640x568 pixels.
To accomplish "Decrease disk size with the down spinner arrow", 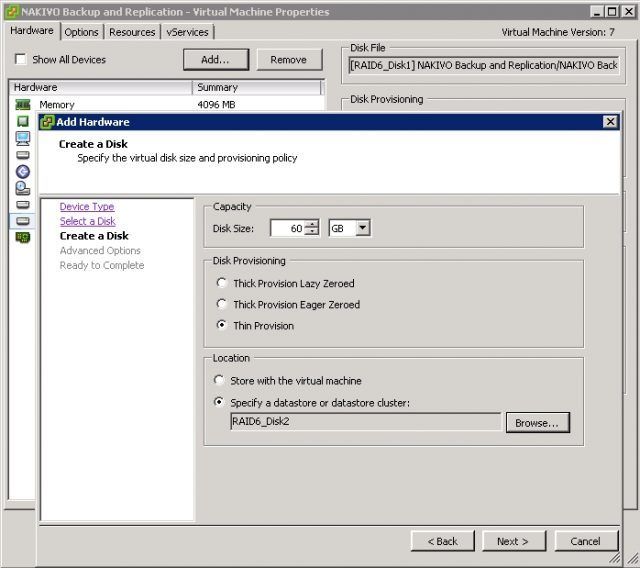I will pyautogui.click(x=312, y=232).
